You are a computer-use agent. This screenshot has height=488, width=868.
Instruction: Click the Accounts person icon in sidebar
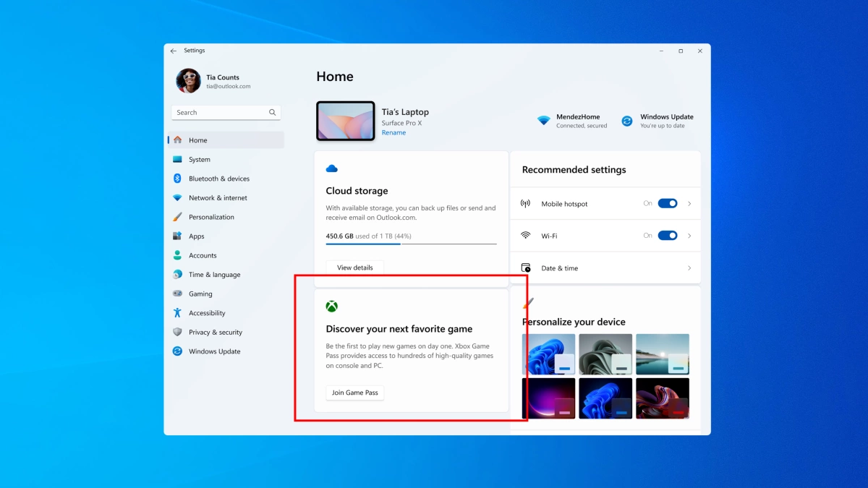[x=177, y=255]
